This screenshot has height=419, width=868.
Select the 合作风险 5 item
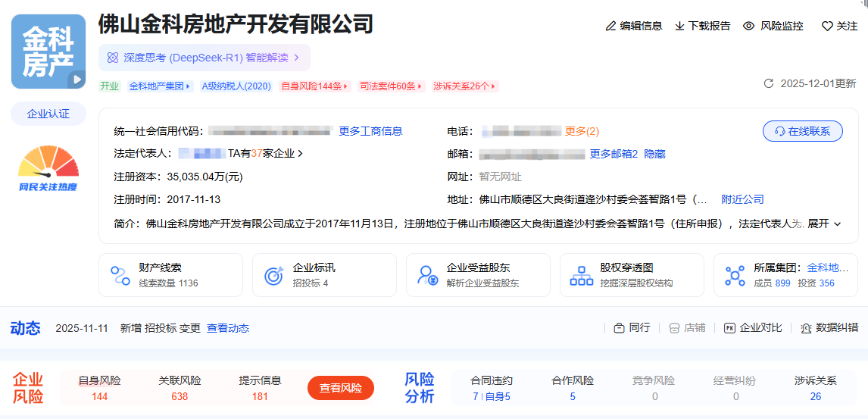click(x=573, y=389)
